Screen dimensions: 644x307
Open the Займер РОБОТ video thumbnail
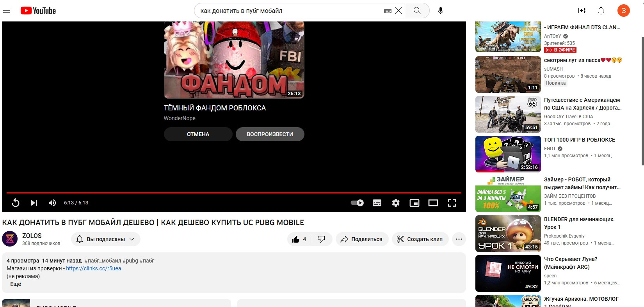[x=508, y=194]
